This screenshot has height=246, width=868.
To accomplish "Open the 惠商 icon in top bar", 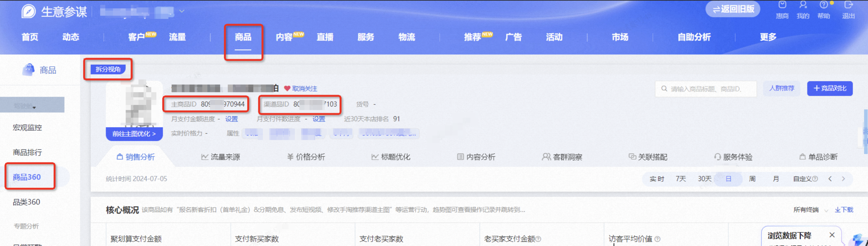I will [782, 5].
